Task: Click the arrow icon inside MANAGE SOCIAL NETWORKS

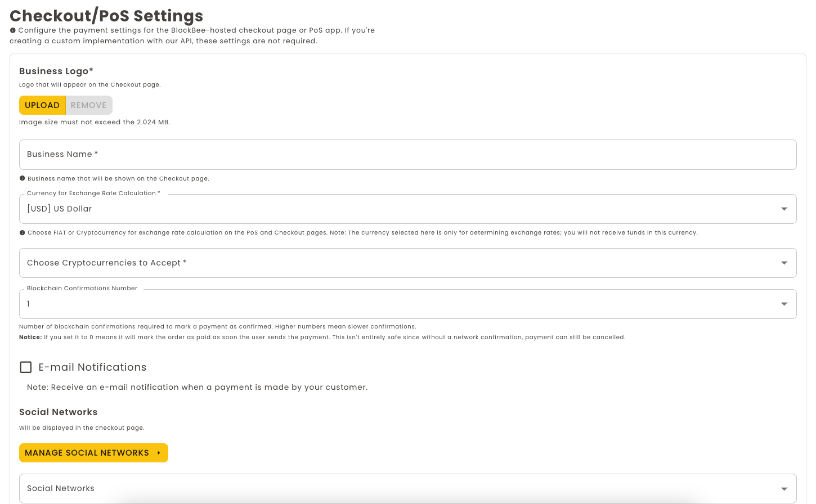Action: coord(159,453)
